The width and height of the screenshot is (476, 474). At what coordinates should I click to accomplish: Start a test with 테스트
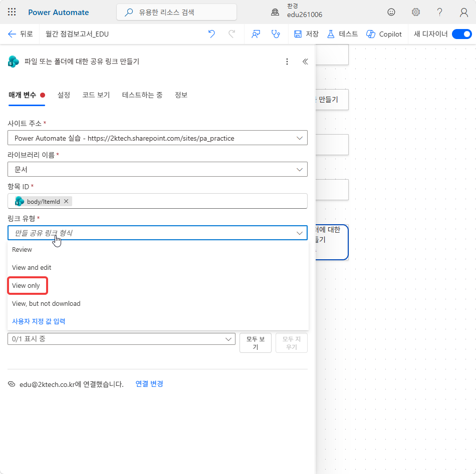[342, 34]
